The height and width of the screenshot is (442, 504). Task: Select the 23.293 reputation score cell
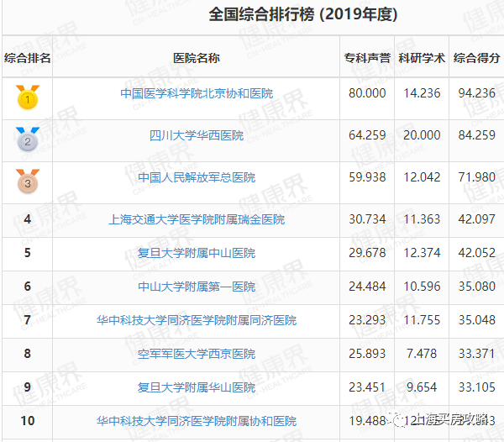[367, 320]
